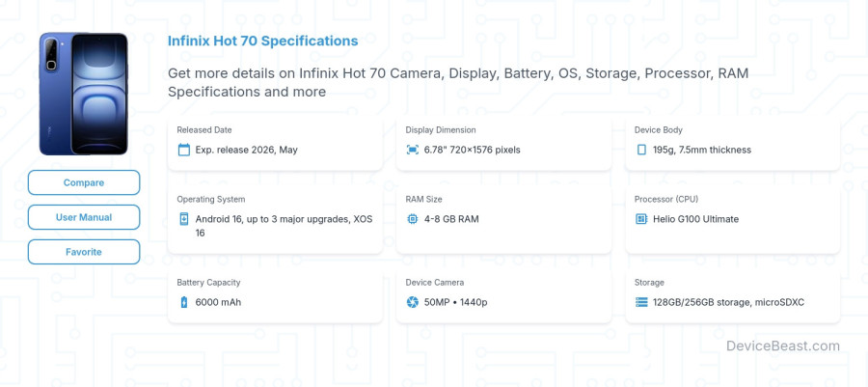868x387 pixels.
Task: Click the battery icon beside 6000 mAh
Action: [184, 302]
